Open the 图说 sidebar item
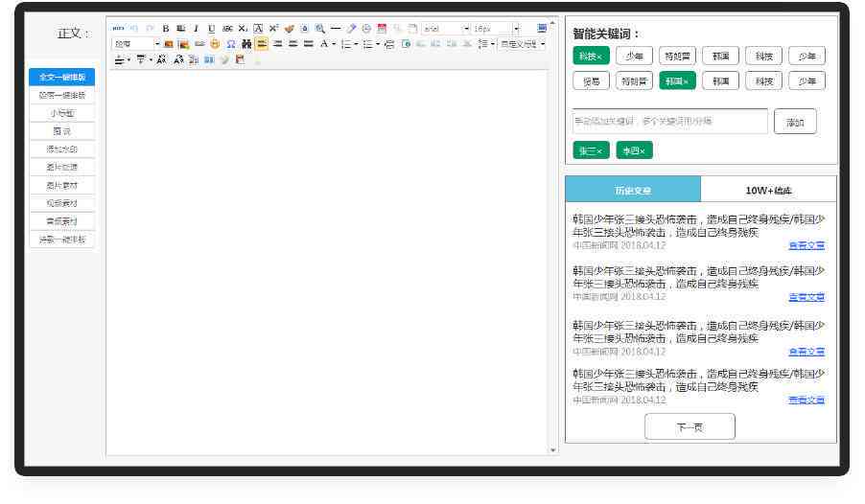865x504 pixels. tap(61, 131)
